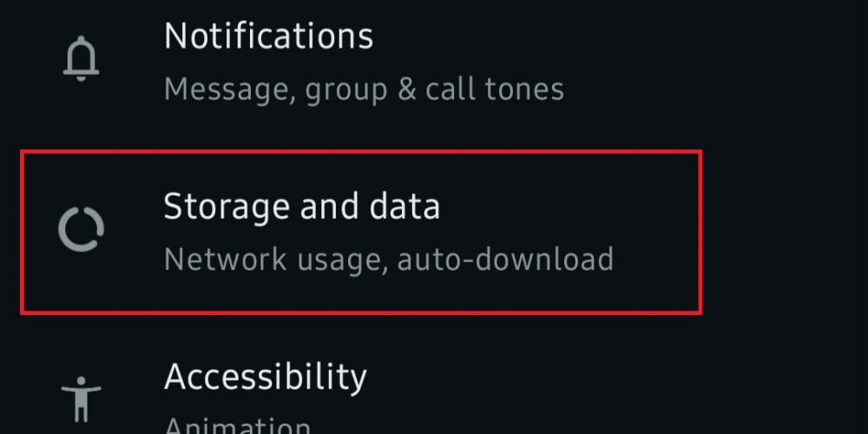Open the Accessibility settings title
Viewport: 868px width, 434px height.
click(x=265, y=377)
